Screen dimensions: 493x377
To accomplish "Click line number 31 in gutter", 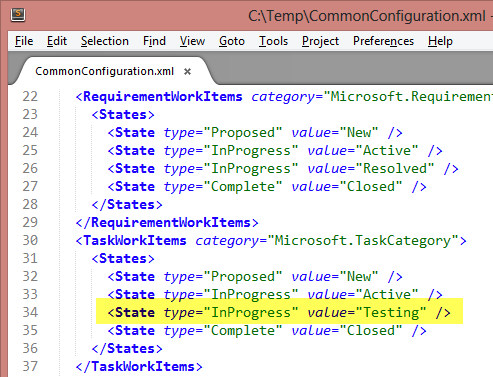I will (x=30, y=259).
